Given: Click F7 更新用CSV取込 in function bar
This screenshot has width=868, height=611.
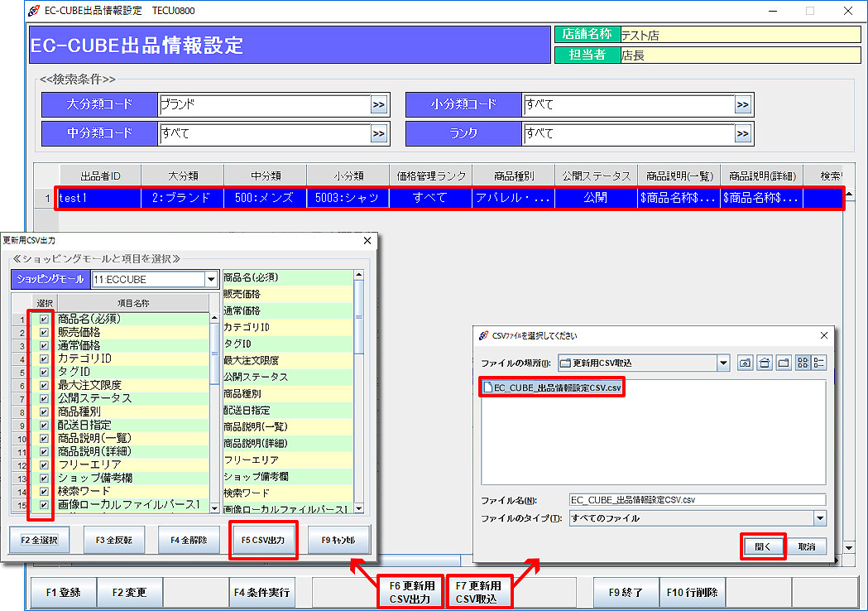Looking at the screenshot, I should point(481,592).
